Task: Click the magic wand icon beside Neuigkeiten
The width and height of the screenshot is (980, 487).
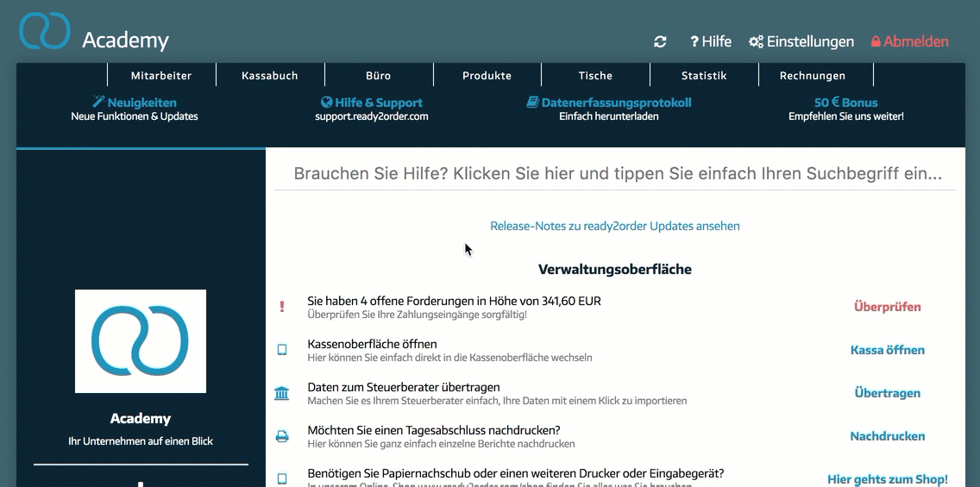Action: [x=98, y=102]
